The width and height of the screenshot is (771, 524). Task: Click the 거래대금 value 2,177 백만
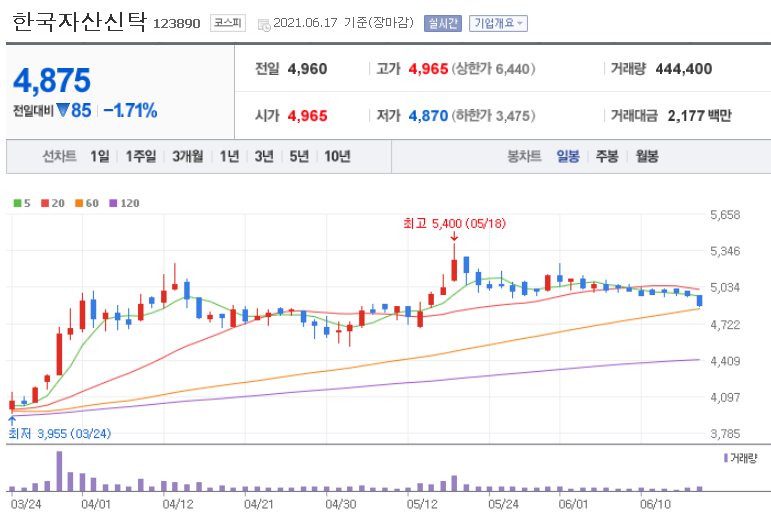click(699, 116)
